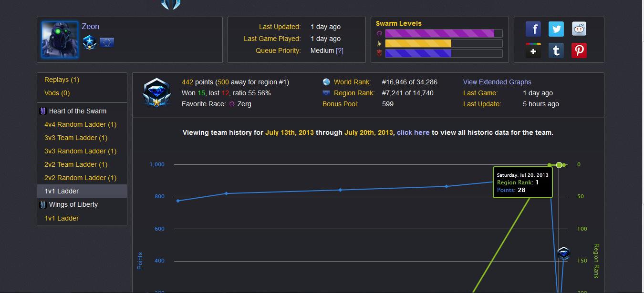Click the 'July 20th, 2013' end date
Viewport: 644px width, 293px height.
click(x=369, y=132)
